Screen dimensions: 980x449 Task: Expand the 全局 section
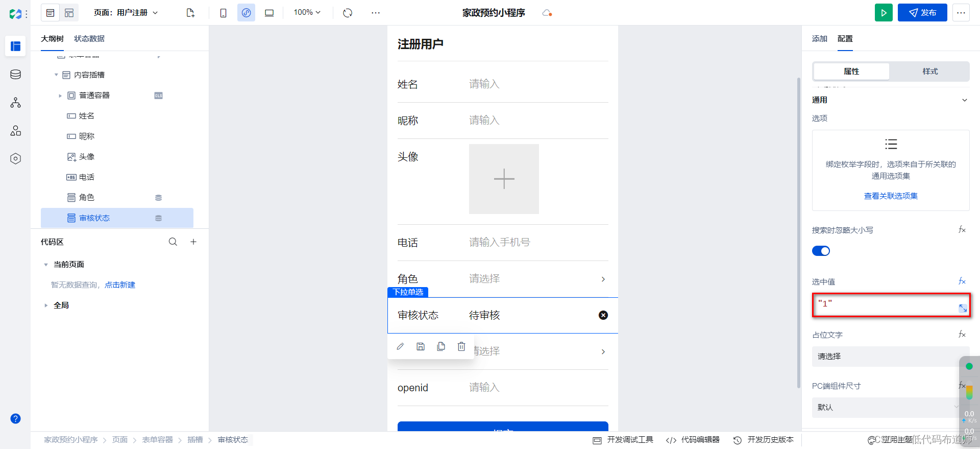(x=46, y=305)
